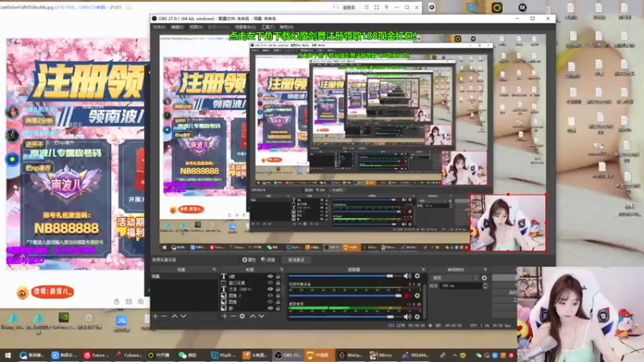Toggle the lock on 窗口采集 source
The image size is (644, 362).
[278, 283]
